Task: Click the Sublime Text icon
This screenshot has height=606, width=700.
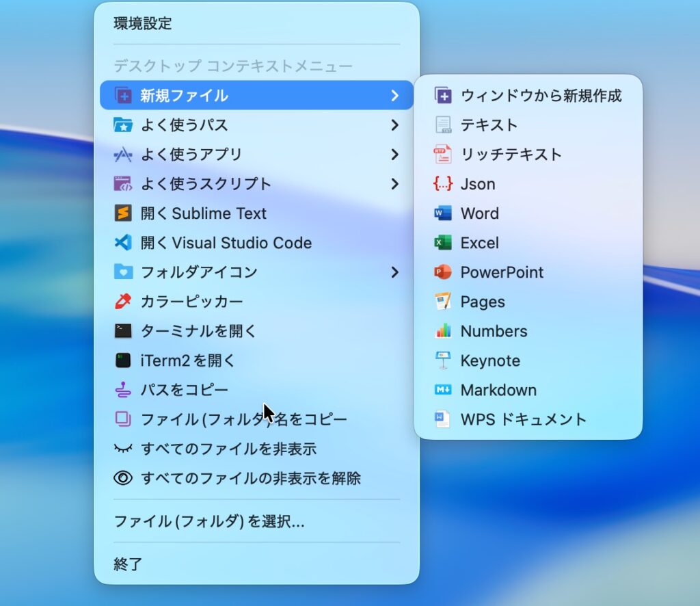Action: (122, 213)
